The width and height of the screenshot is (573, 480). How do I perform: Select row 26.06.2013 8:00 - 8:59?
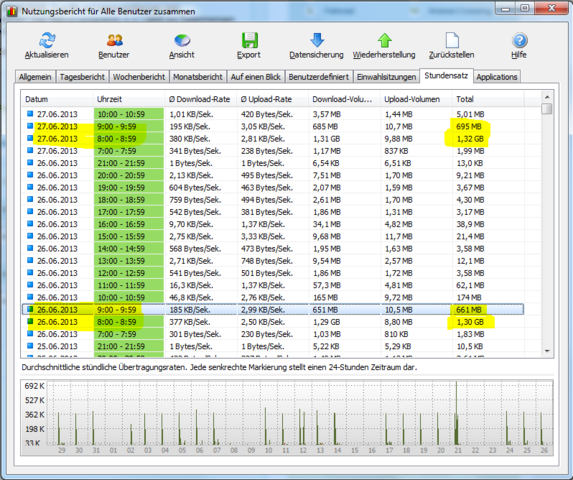tap(273, 322)
